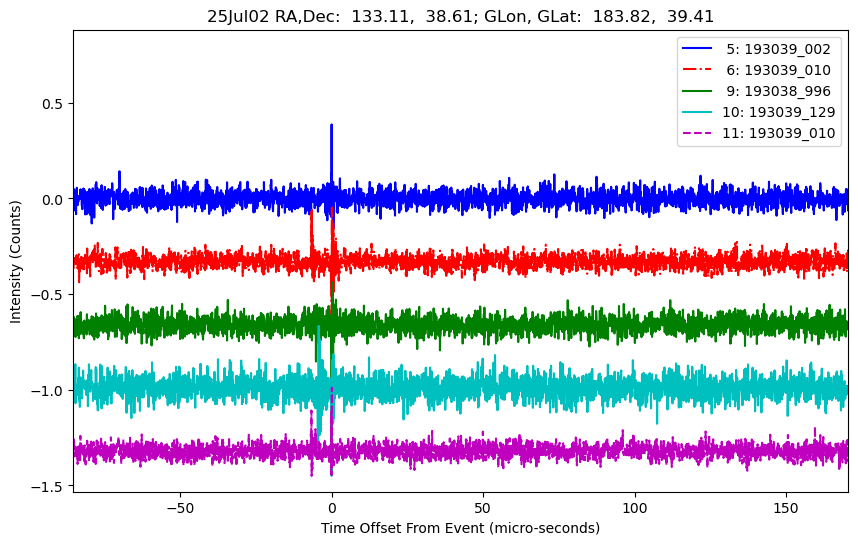Viewport: 858px width, 545px height.
Task: Click y-axis tick label '0.0'
Action: [x=53, y=199]
